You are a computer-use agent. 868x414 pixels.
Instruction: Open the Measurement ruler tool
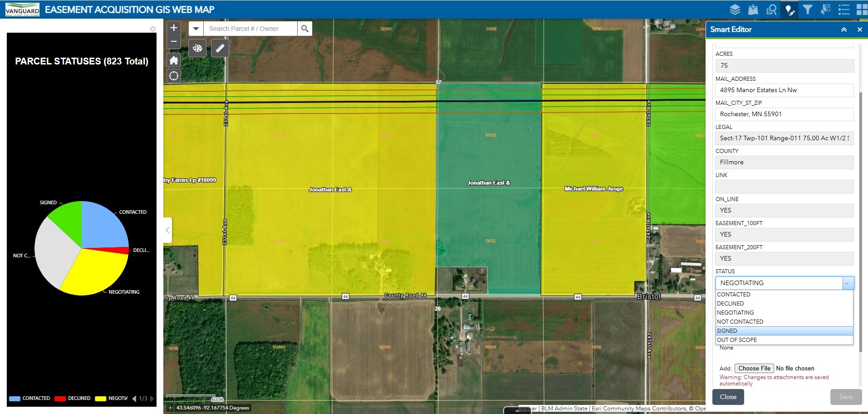(220, 48)
